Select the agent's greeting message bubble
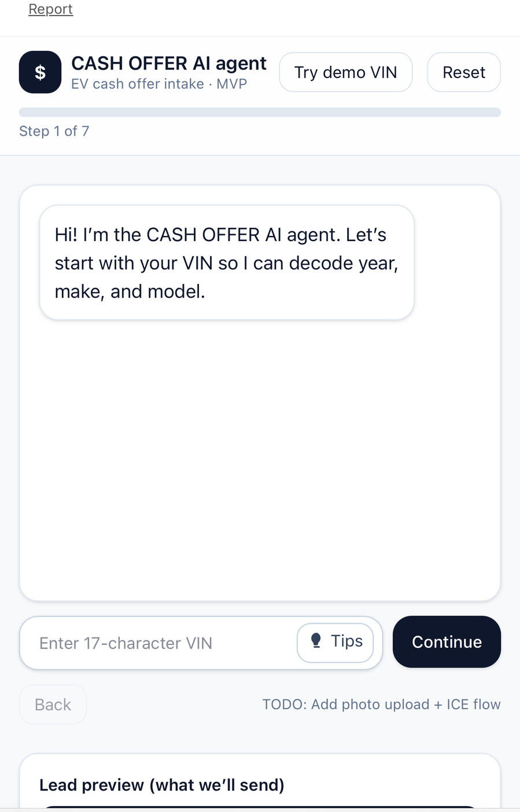The height and width of the screenshot is (812, 520). pos(226,262)
